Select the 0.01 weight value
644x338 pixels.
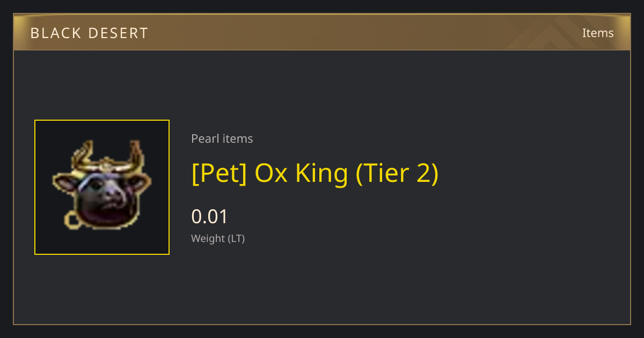[x=210, y=217]
